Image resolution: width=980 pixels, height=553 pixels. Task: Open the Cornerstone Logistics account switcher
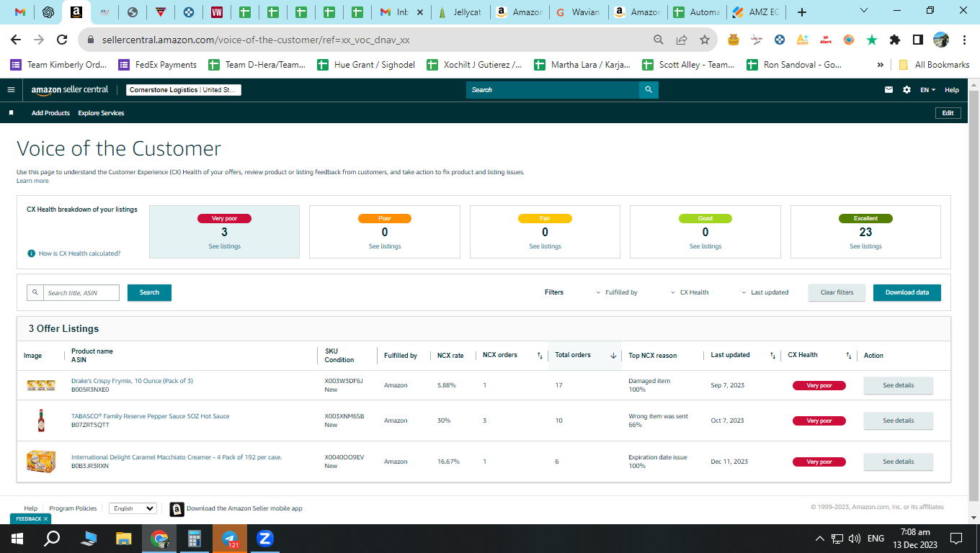pos(184,90)
